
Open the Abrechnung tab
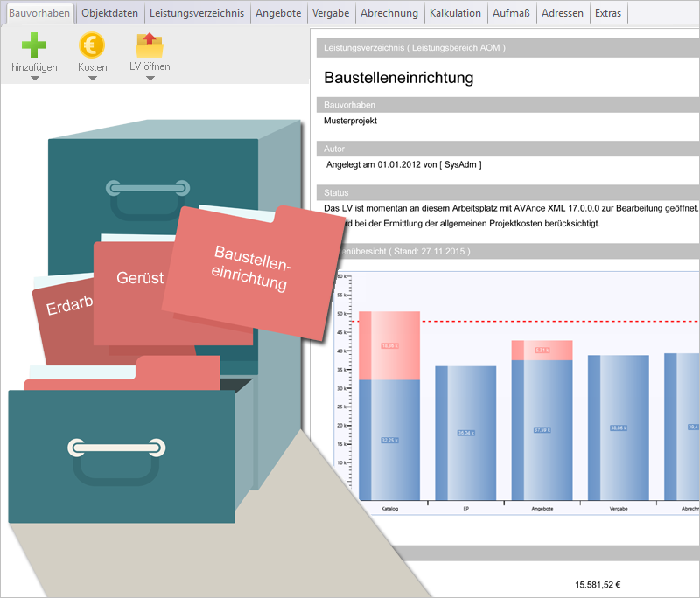point(388,13)
